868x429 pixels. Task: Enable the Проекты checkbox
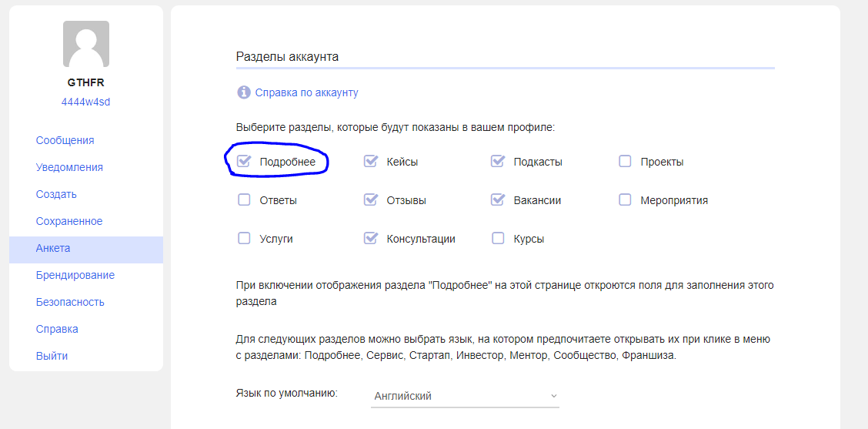(625, 162)
